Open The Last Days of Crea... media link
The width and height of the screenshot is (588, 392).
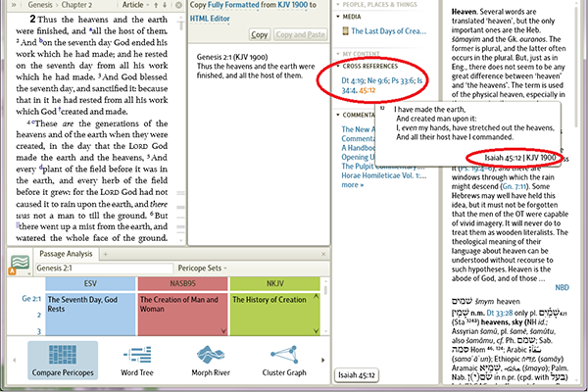388,31
